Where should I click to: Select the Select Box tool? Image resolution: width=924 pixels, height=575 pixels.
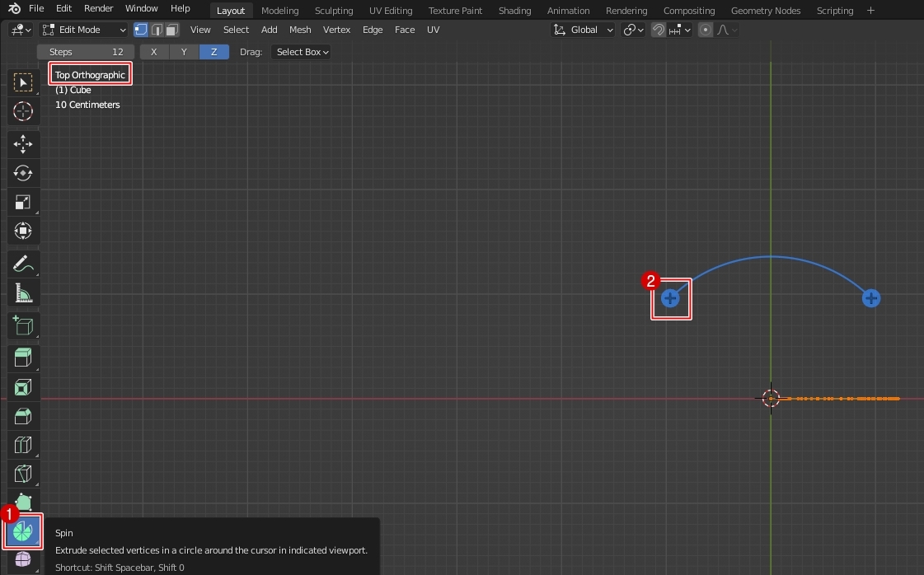tap(23, 82)
